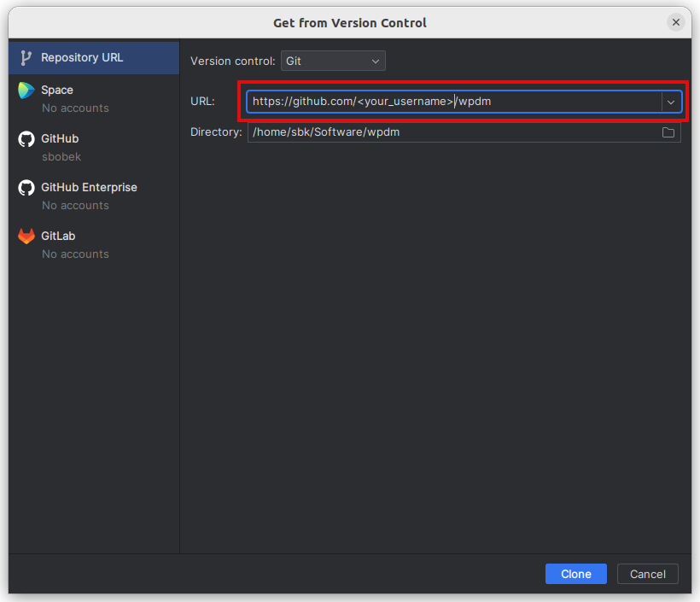This screenshot has width=700, height=602.
Task: Click the Space logo icon
Action: [x=26, y=91]
